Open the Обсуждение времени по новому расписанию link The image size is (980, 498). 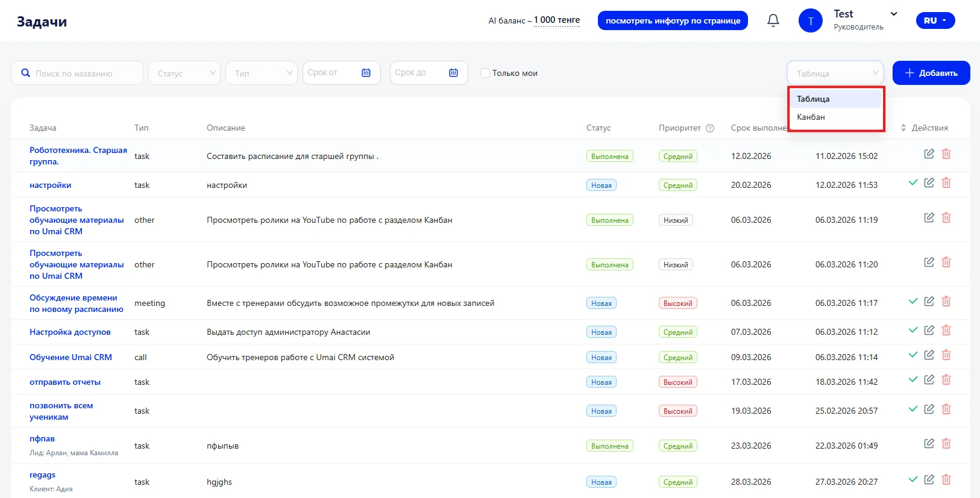(77, 303)
